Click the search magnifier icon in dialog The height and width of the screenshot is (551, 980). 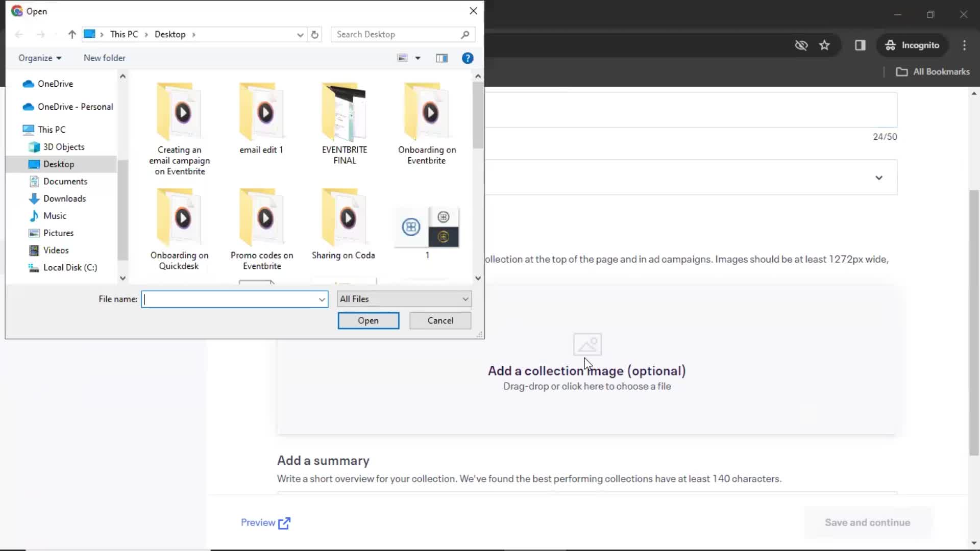point(465,34)
